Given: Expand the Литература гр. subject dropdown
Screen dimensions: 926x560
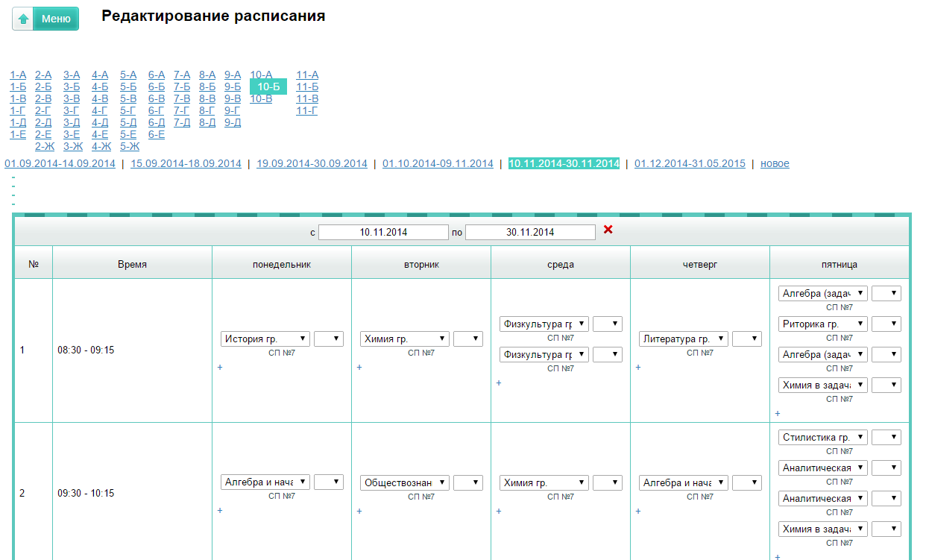Looking at the screenshot, I should [683, 339].
